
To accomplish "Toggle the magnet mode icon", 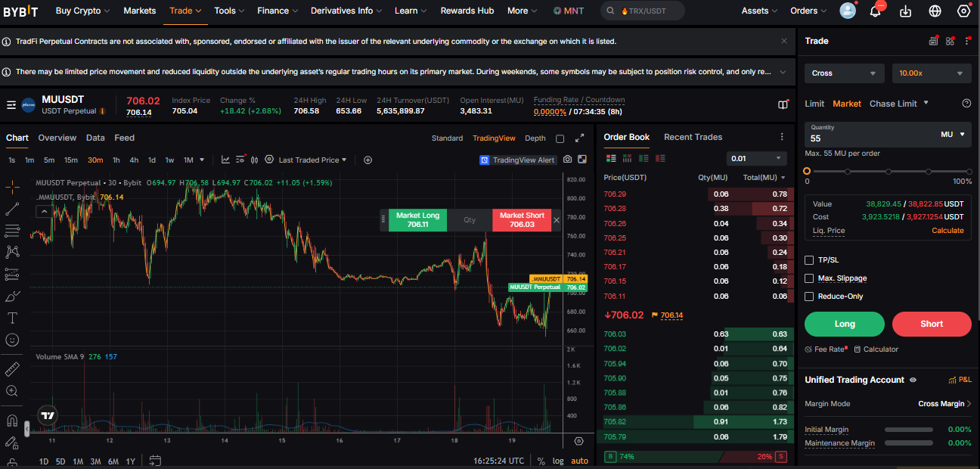I will point(12,421).
